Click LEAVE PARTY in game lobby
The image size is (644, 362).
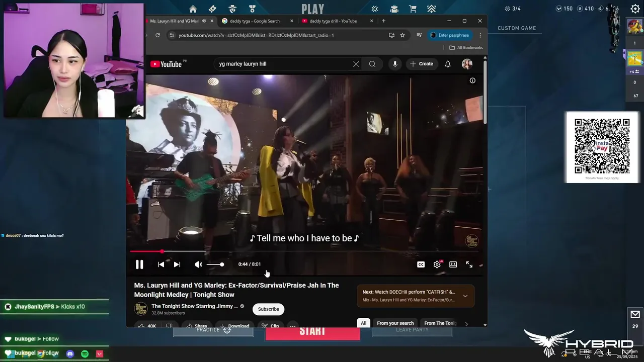[412, 330]
